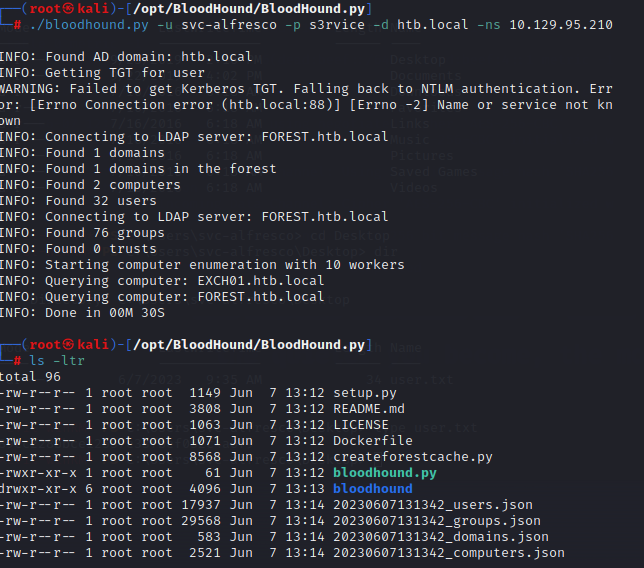This screenshot has height=568, width=644.
Task: Click the 'Found 32 users' line
Action: [100, 201]
